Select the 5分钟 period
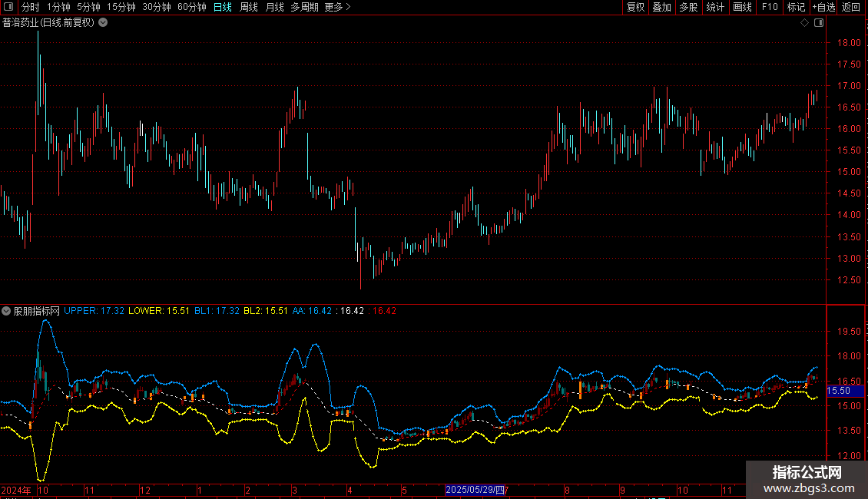The image size is (868, 499). pyautogui.click(x=88, y=7)
